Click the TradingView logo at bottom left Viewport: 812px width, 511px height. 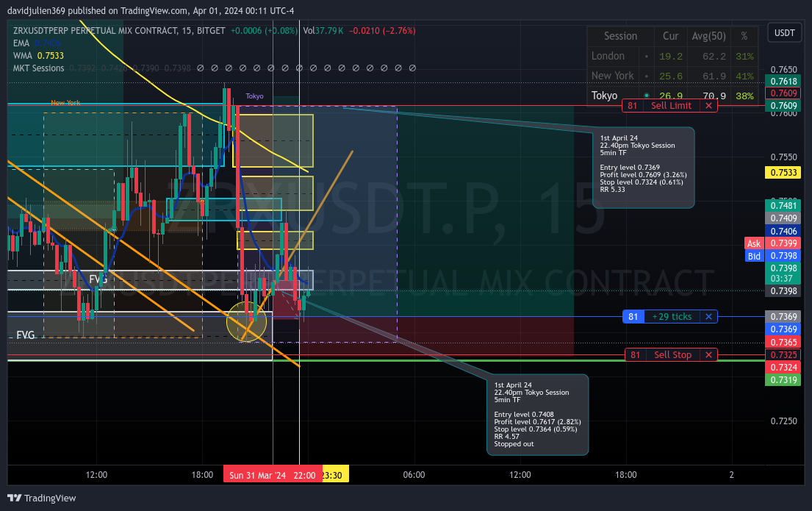[41, 498]
